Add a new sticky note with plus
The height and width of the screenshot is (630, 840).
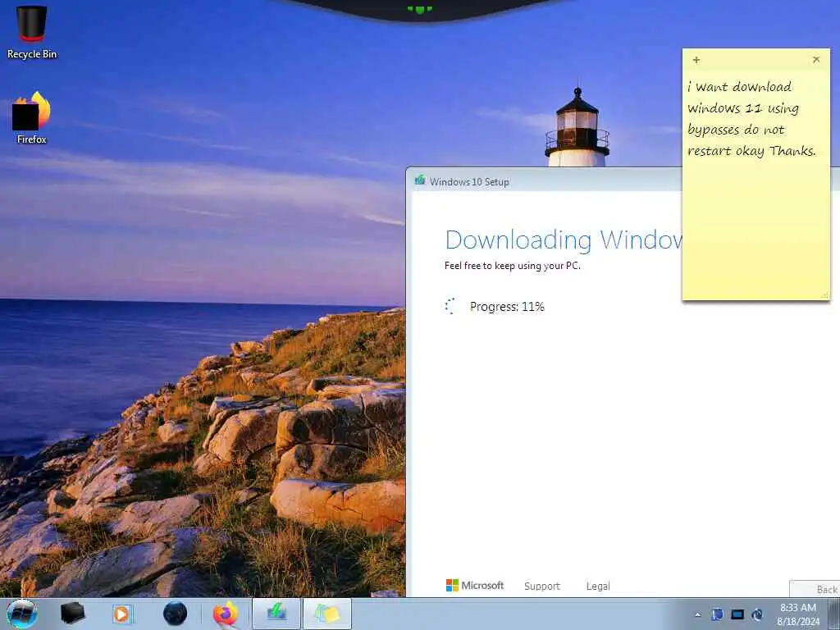[x=696, y=60]
